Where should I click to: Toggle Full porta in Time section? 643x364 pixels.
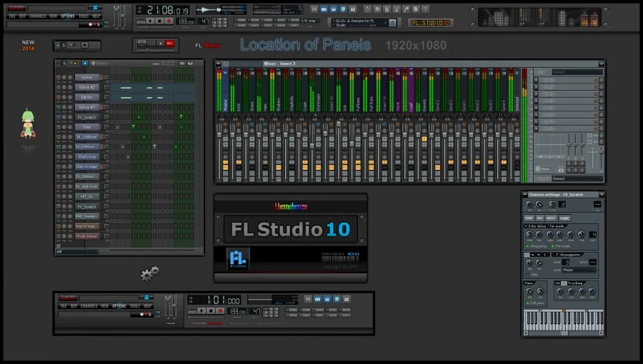[527, 303]
